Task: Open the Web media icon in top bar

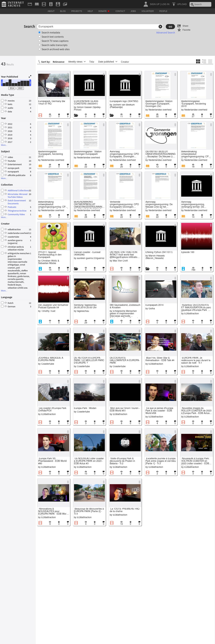Action: [29, 4]
